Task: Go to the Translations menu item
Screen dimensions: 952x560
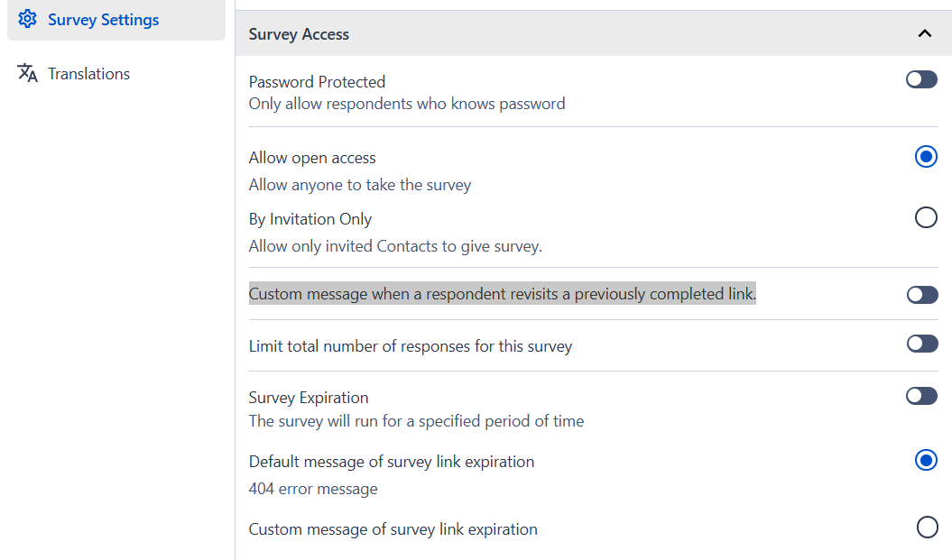Action: click(88, 74)
